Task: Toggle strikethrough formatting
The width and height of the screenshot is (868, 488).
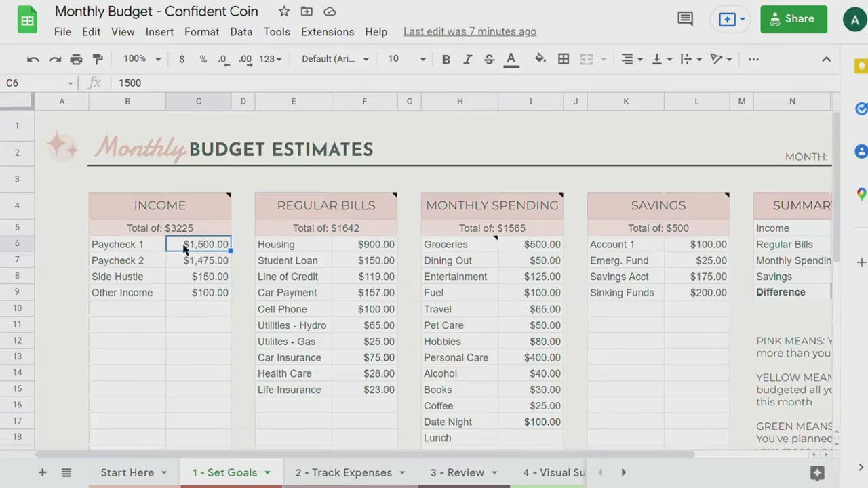Action: coord(489,59)
